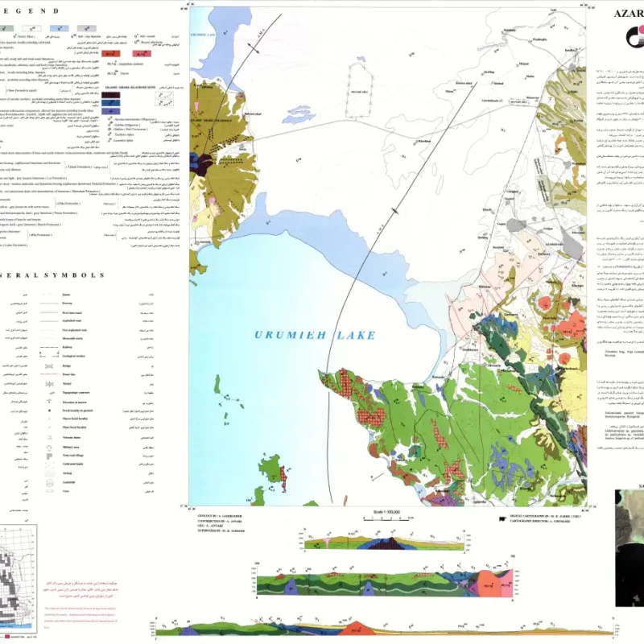The height and width of the screenshot is (644, 644).
Task: Click the "LEGEND" heading
Action: [x=29, y=11]
